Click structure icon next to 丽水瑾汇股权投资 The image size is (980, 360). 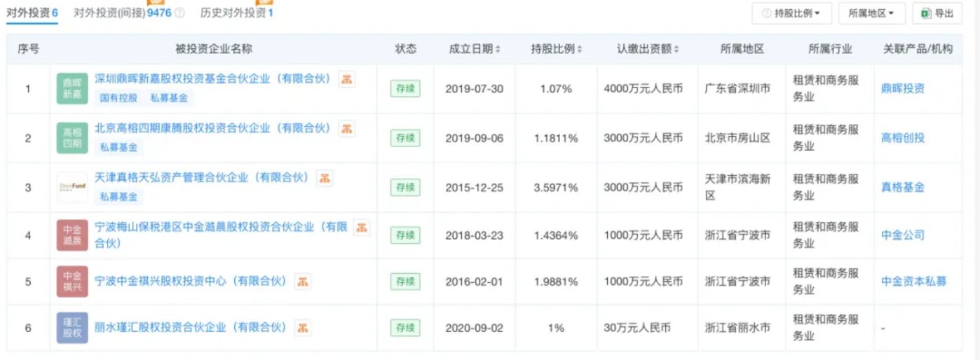point(303,327)
